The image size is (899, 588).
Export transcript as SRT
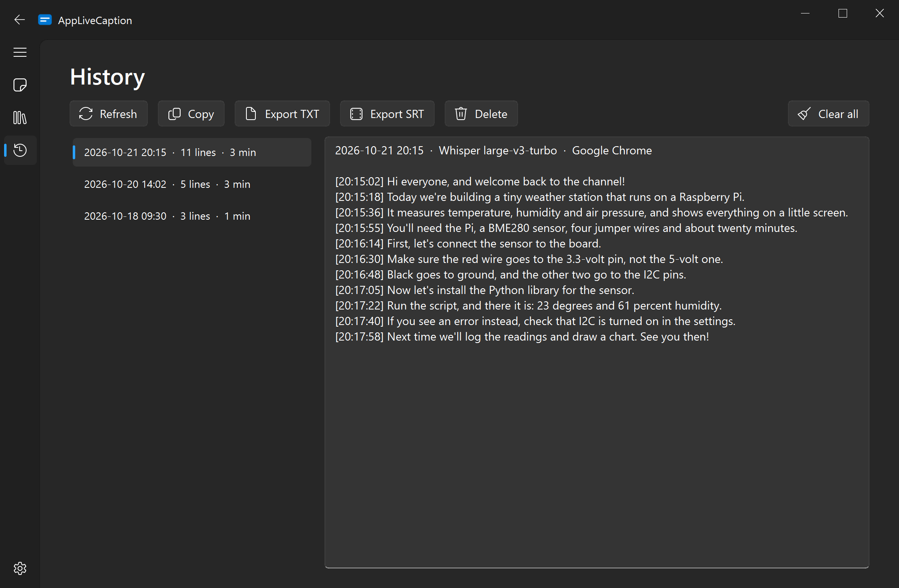pos(387,114)
